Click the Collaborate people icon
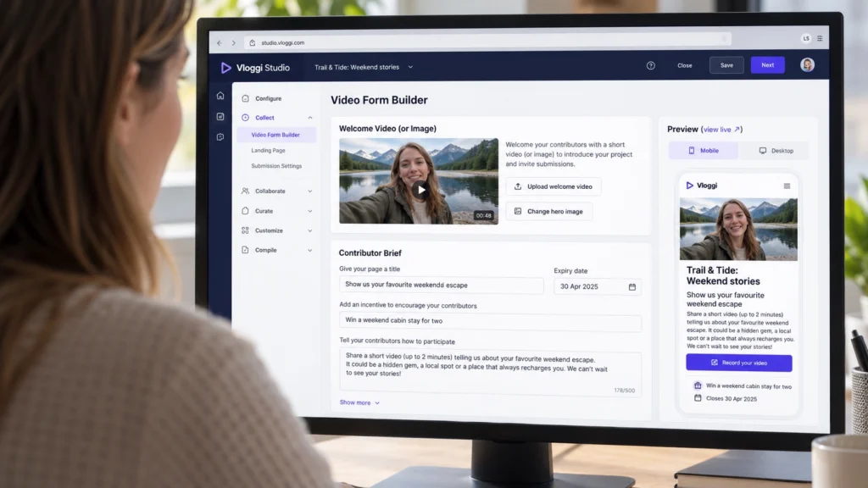Screen dimensions: 868x488 (x=245, y=191)
